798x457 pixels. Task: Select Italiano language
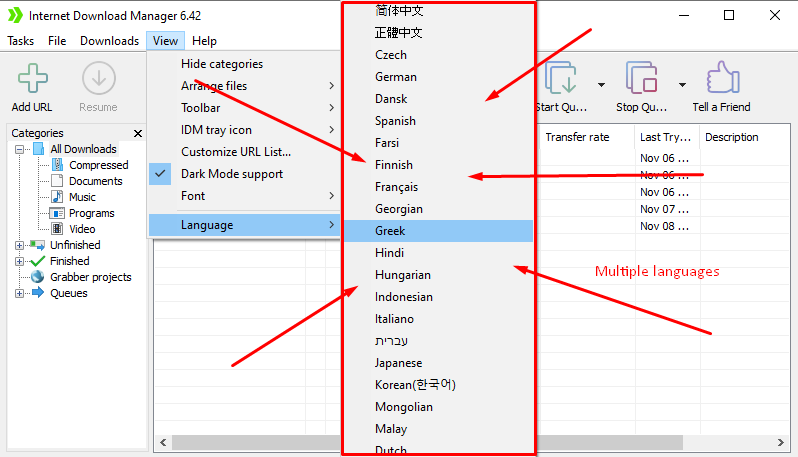coord(438,319)
